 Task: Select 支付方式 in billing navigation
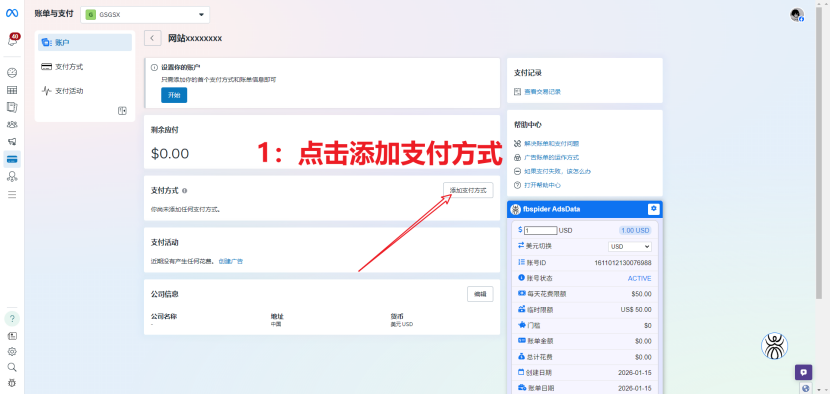[85, 67]
